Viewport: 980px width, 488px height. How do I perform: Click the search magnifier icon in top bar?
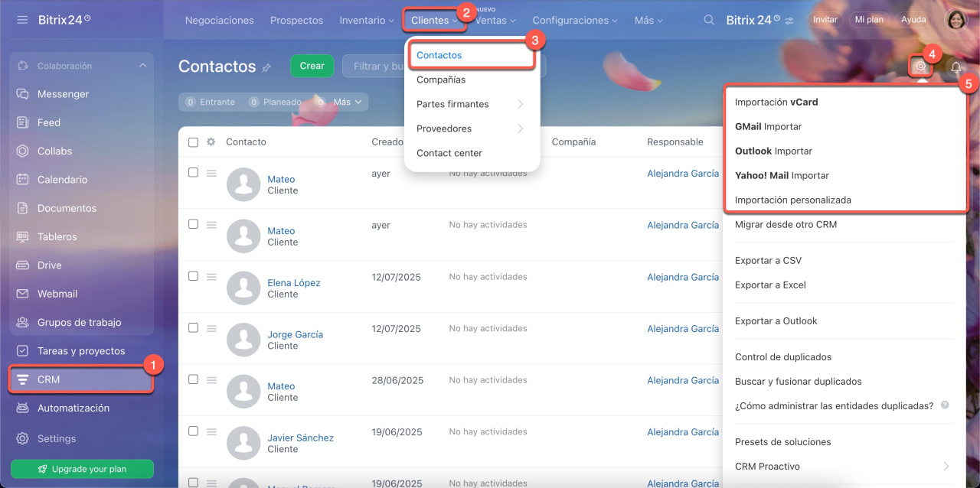(710, 20)
